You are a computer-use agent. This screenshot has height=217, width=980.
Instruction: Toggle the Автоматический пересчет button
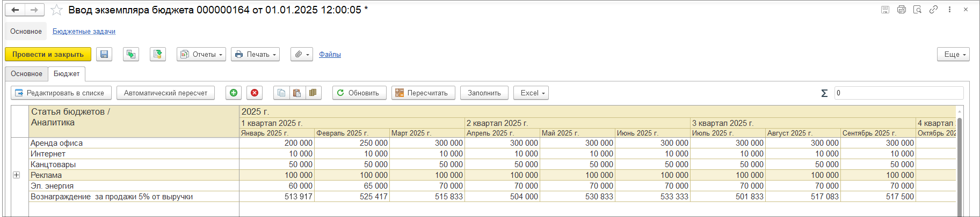click(165, 93)
